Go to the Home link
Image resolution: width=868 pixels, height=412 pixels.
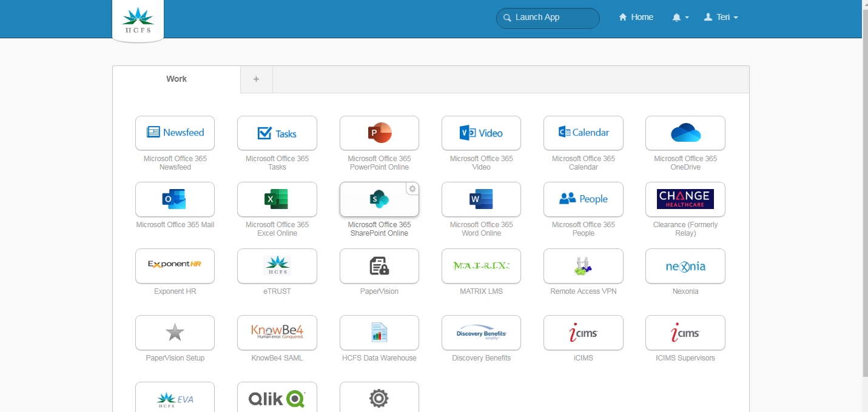pyautogui.click(x=636, y=18)
